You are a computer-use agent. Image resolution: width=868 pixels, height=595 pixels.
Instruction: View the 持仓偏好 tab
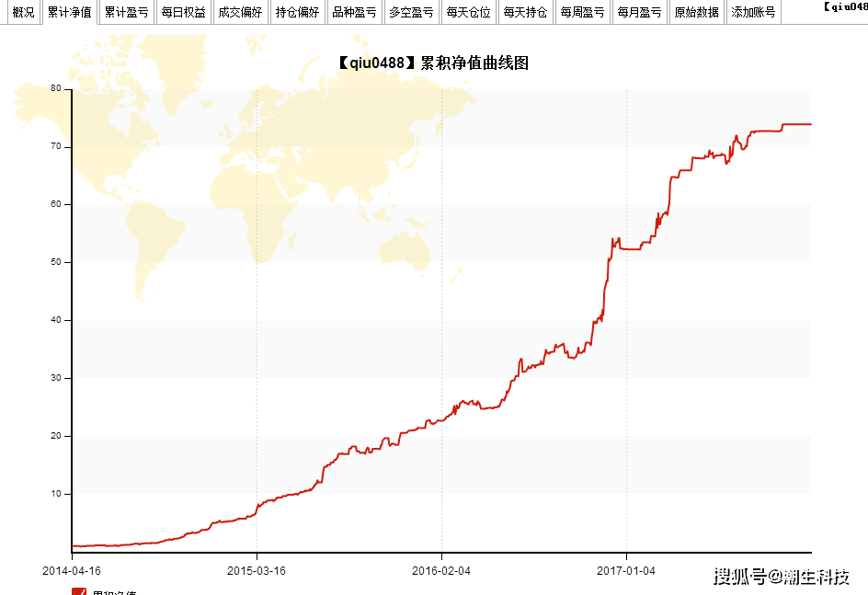(x=297, y=12)
